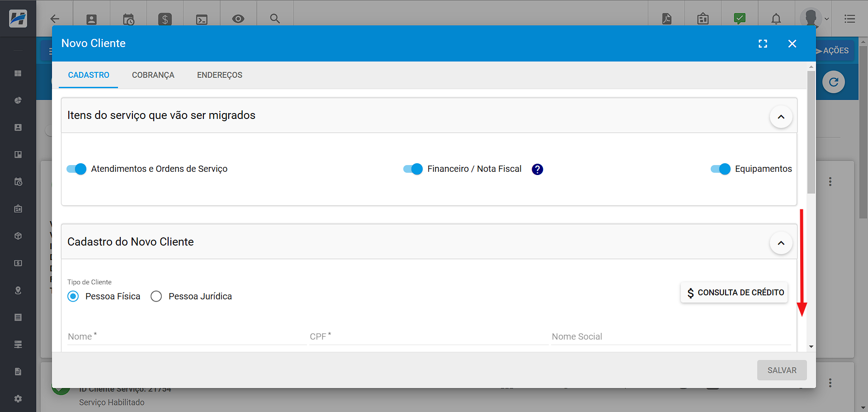Screen dimensions: 868x412
Task: Click the dialog's vertical scrollbar thumb
Action: tap(811, 132)
